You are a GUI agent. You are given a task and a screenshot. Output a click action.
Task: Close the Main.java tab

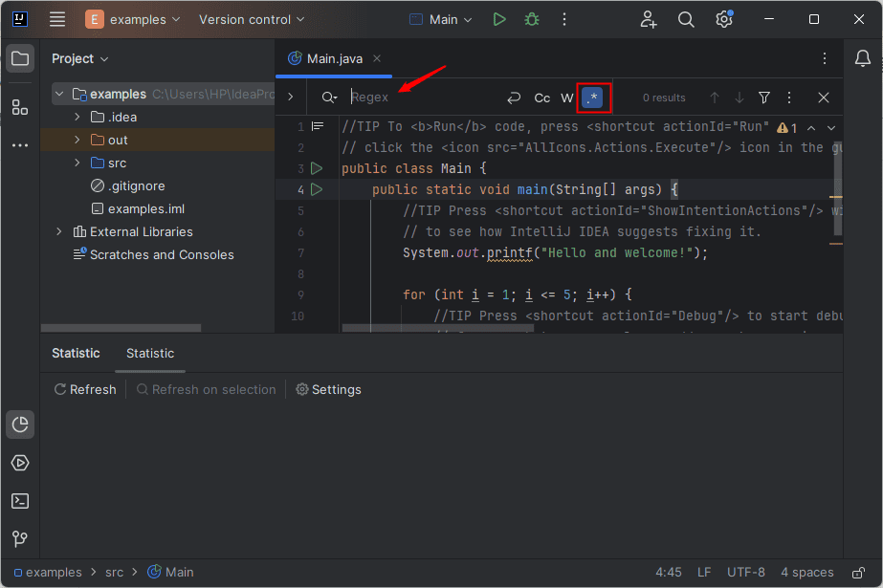(x=377, y=58)
